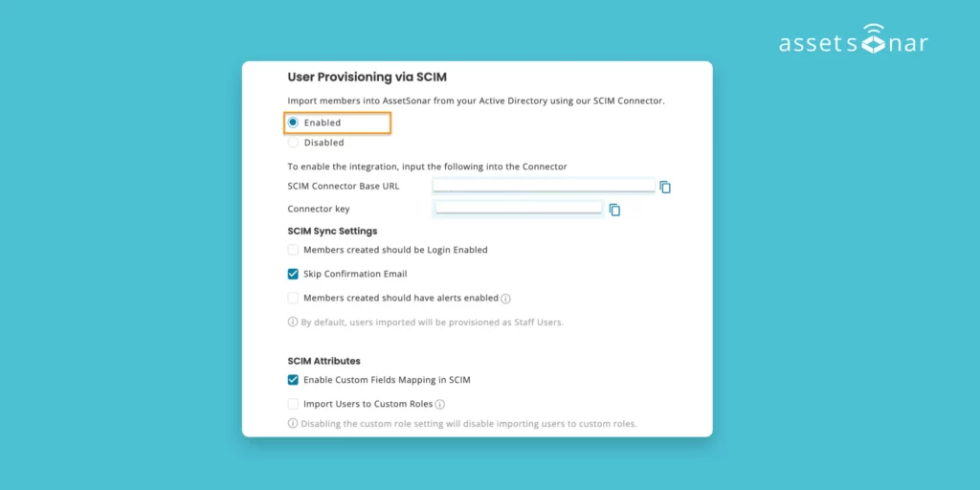Select the Enabled radio button
980x490 pixels.
point(293,122)
